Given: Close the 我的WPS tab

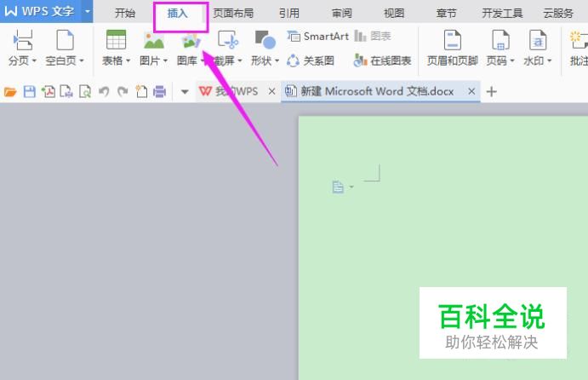Looking at the screenshot, I should pyautogui.click(x=271, y=91).
